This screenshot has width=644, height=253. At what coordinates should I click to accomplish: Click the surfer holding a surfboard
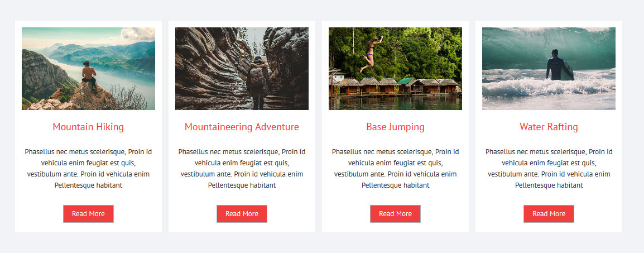(556, 65)
